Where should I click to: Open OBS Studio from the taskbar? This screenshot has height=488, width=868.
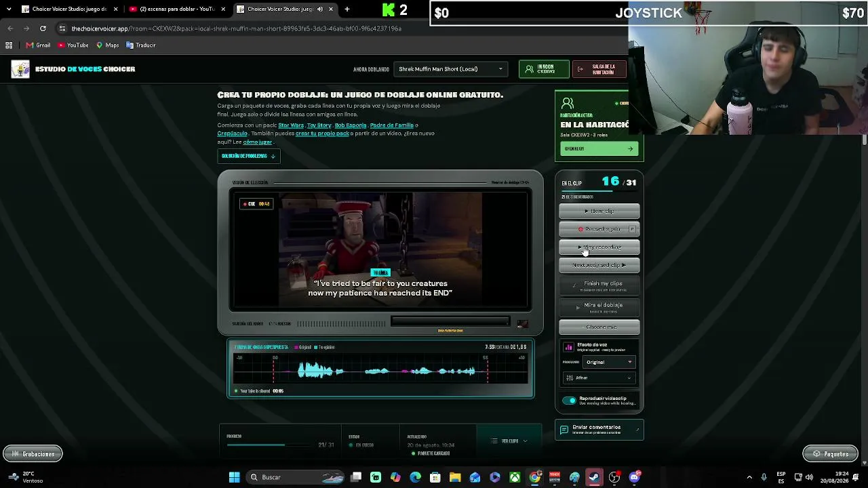click(x=614, y=477)
